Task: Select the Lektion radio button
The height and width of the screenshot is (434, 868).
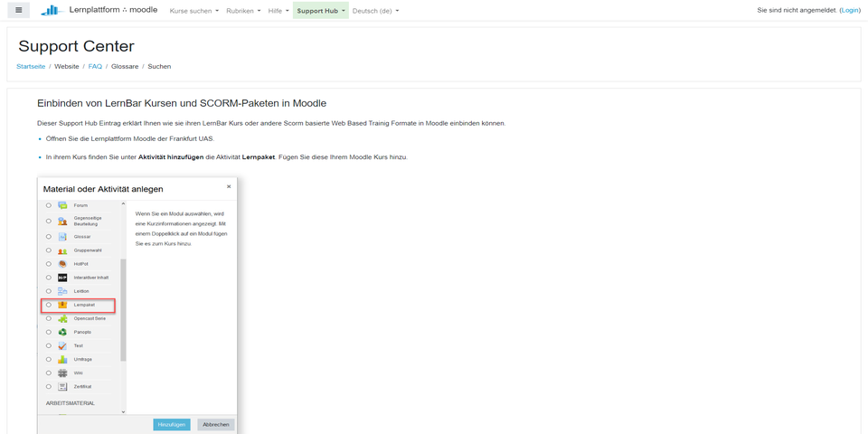Action: pos(49,291)
